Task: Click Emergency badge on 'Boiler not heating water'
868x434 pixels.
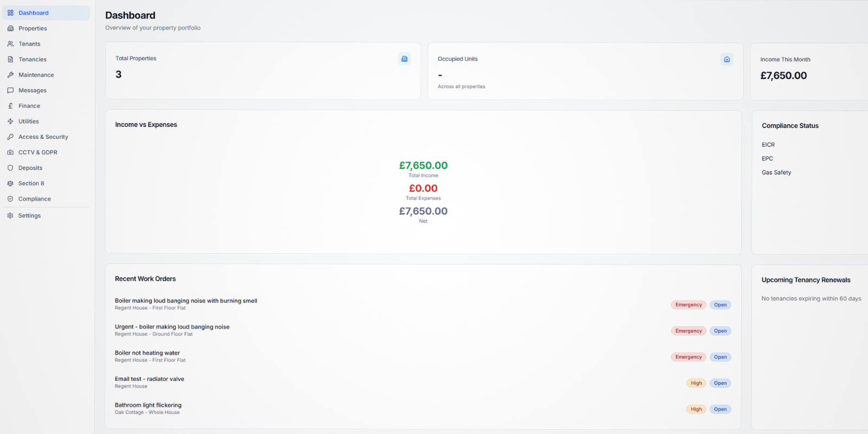Action: 688,357
